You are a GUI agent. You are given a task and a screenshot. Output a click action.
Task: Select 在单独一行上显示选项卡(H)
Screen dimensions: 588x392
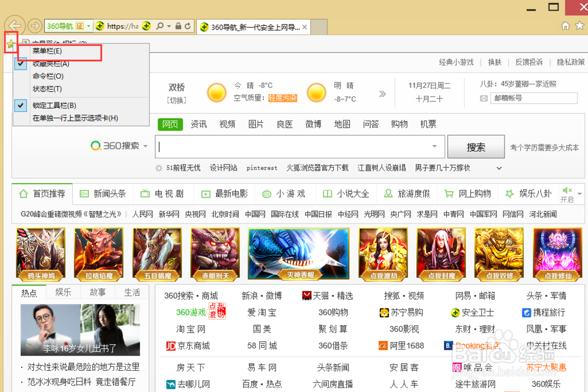tap(81, 118)
